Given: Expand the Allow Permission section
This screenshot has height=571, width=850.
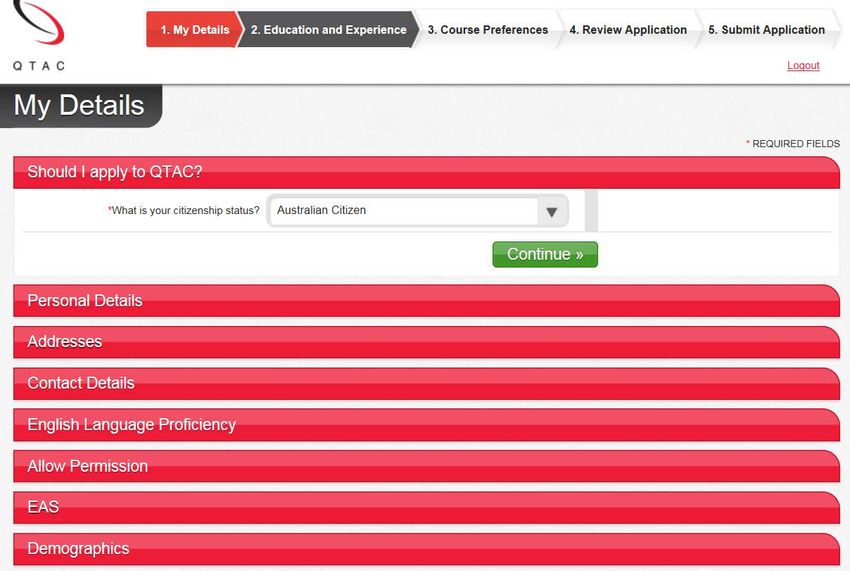Looking at the screenshot, I should point(427,466).
